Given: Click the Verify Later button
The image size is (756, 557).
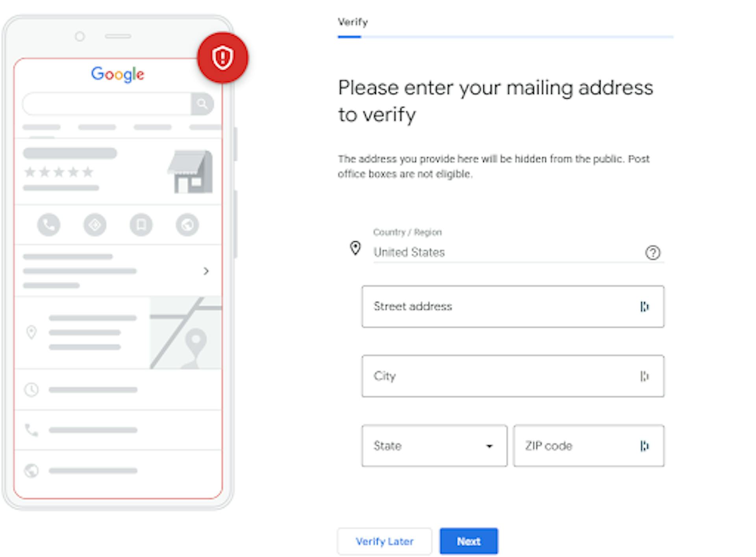Looking at the screenshot, I should click(x=385, y=541).
